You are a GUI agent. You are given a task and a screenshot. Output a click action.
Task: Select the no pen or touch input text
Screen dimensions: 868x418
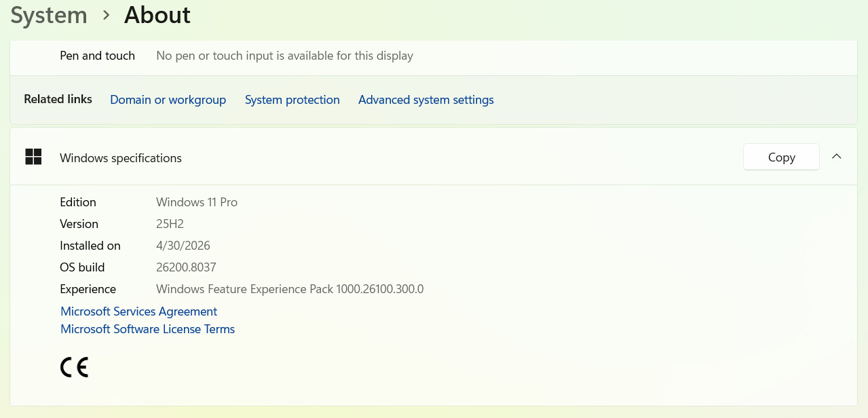tap(284, 56)
